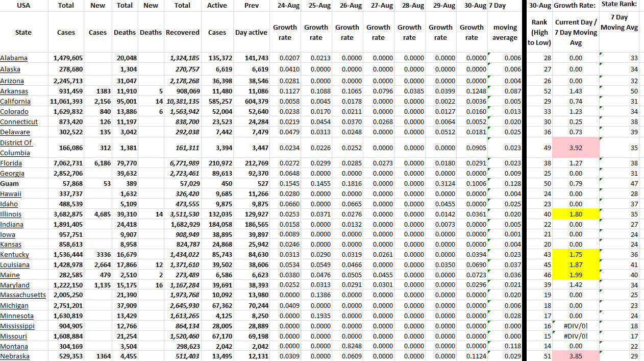Image resolution: width=644 pixels, height=361 pixels.
Task: Select the pink 3.92 growth rate cell
Action: (576, 148)
